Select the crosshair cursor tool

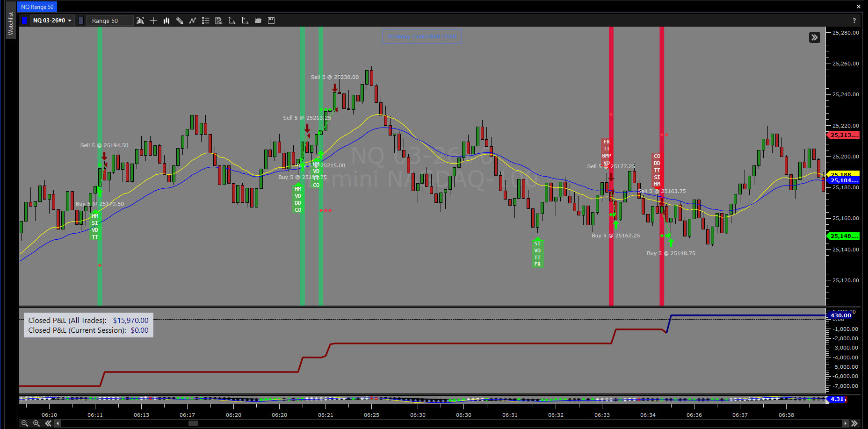point(153,21)
